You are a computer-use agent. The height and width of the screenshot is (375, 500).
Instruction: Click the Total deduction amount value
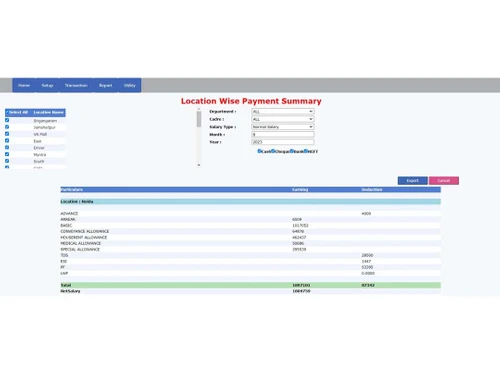pyautogui.click(x=368, y=285)
